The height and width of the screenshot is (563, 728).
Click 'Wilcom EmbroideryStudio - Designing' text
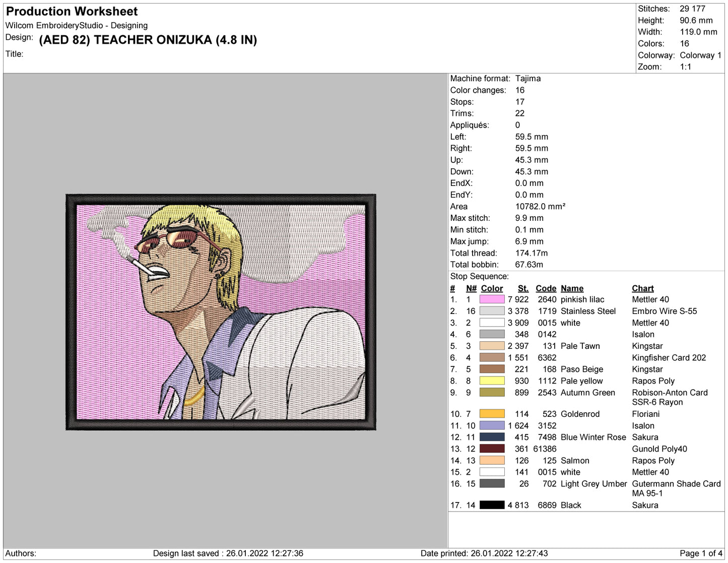point(77,25)
